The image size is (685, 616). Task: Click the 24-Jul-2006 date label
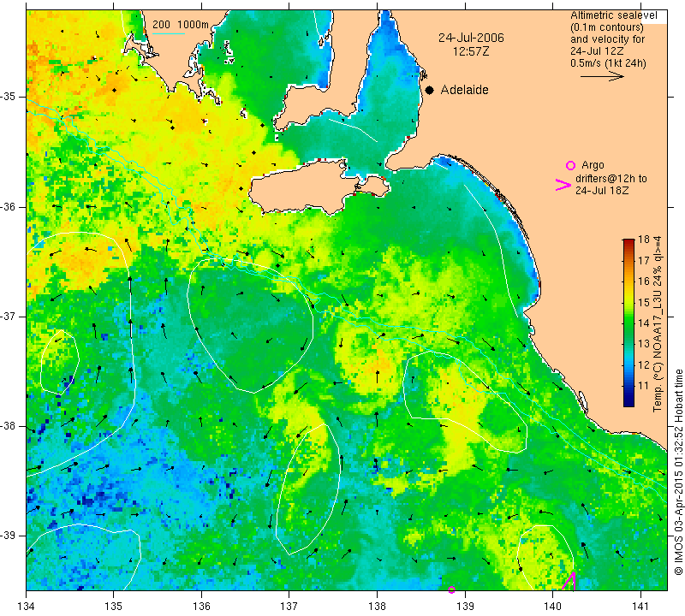[471, 38]
